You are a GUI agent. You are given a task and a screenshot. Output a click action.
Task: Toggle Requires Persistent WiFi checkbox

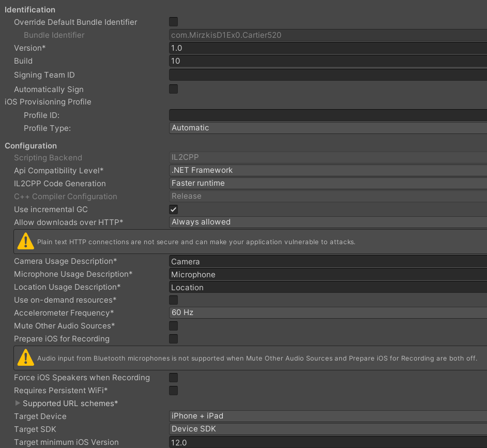point(174,391)
